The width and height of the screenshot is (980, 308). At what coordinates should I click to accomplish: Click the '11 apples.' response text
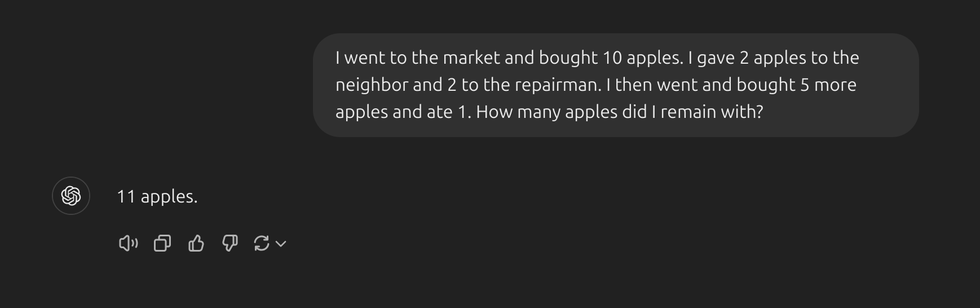pos(157,197)
